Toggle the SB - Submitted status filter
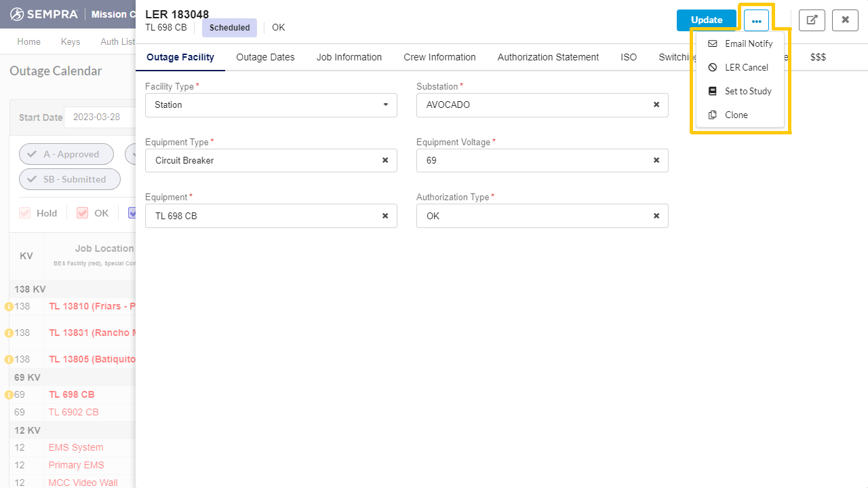Image resolution: width=868 pixels, height=488 pixels. pos(70,179)
